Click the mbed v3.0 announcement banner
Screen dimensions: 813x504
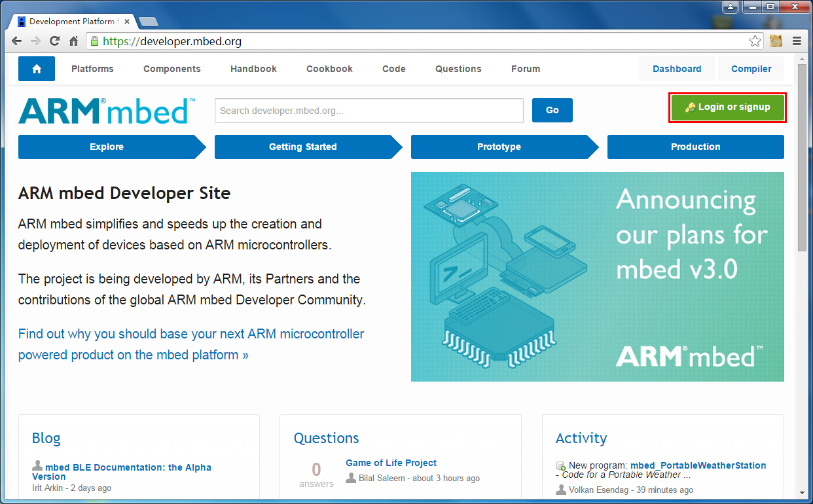(597, 276)
